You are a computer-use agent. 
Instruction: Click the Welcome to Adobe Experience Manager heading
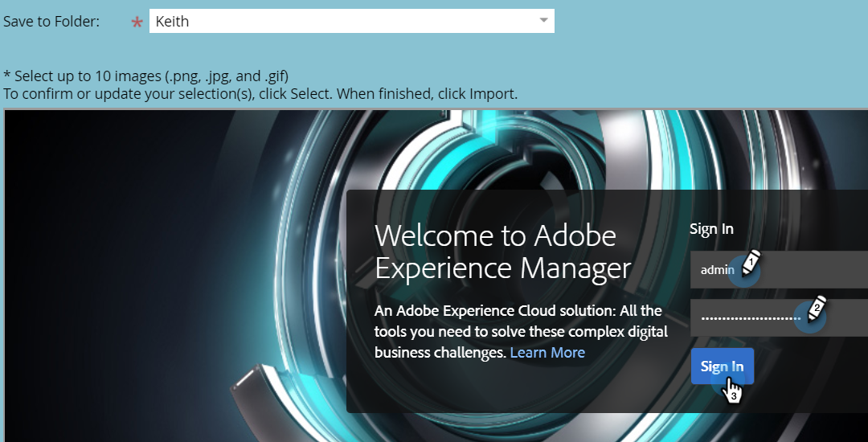(x=502, y=252)
